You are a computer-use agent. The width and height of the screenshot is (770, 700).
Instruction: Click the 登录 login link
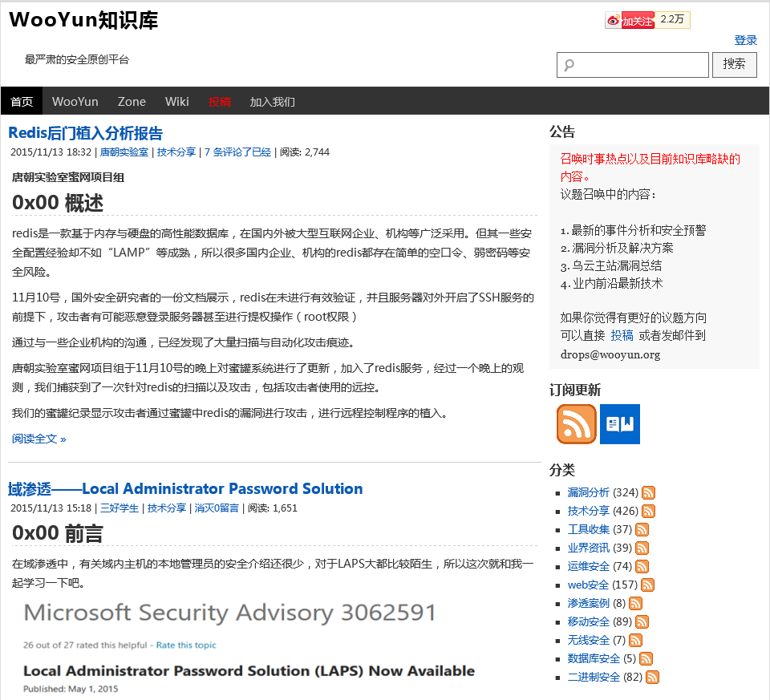pyautogui.click(x=745, y=40)
